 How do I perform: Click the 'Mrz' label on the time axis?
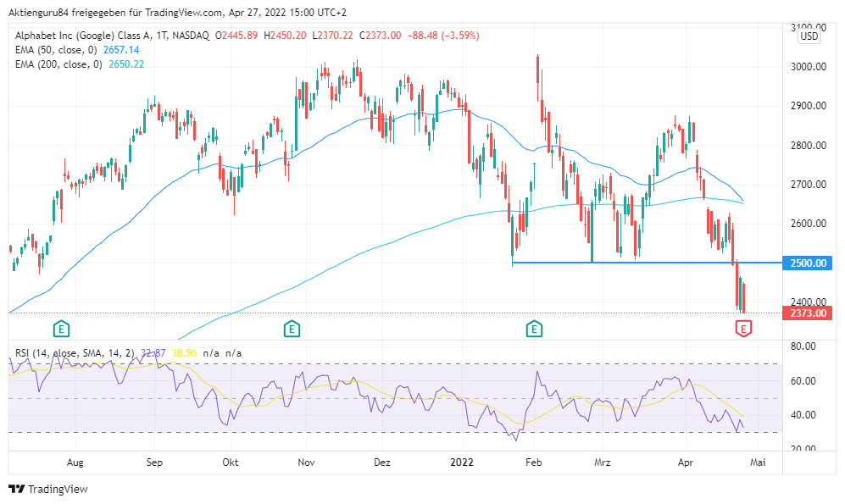pyautogui.click(x=603, y=462)
